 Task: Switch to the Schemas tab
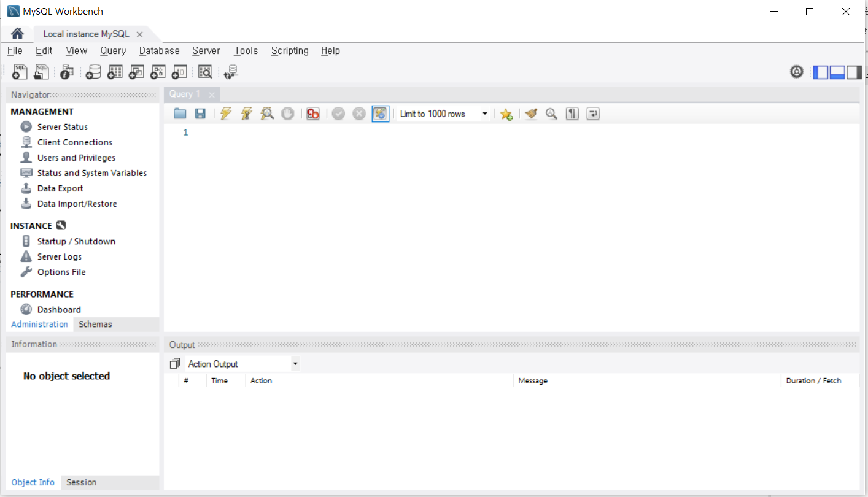coord(95,324)
